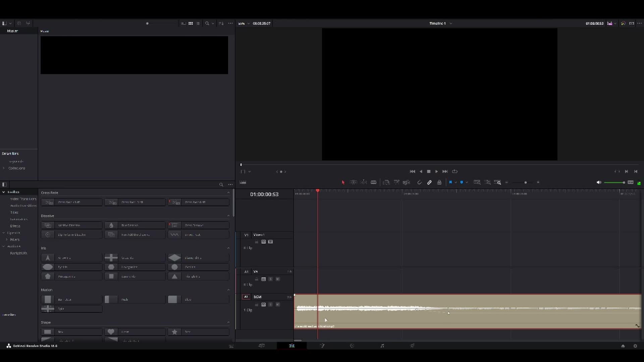The width and height of the screenshot is (644, 362).
Task: Enable the snapping magnet tool
Action: 420,182
